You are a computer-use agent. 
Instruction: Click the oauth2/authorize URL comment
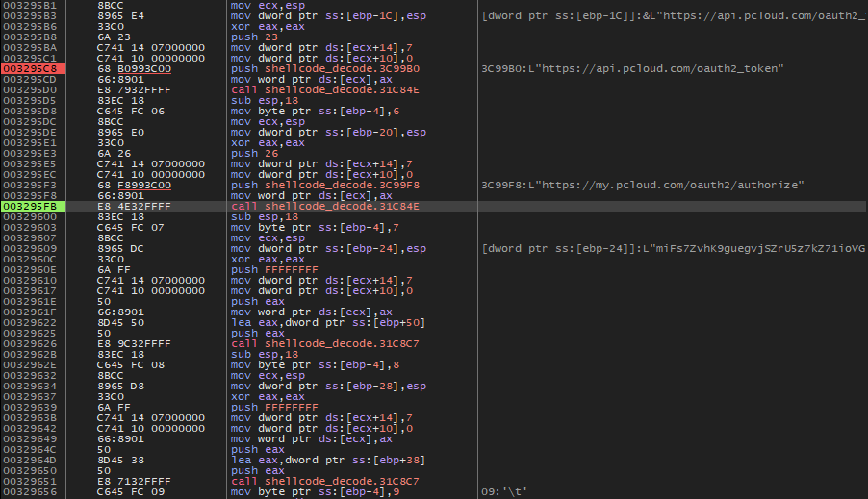pos(643,185)
